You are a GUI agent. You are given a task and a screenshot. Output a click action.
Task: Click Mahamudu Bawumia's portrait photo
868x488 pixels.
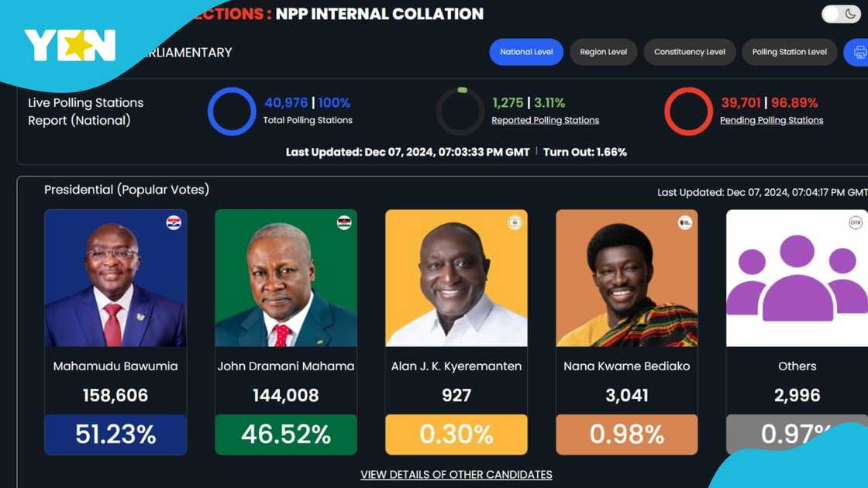[115, 279]
